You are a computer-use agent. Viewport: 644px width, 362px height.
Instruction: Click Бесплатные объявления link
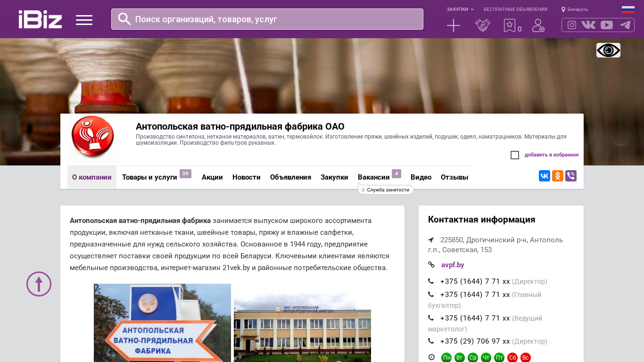515,9
